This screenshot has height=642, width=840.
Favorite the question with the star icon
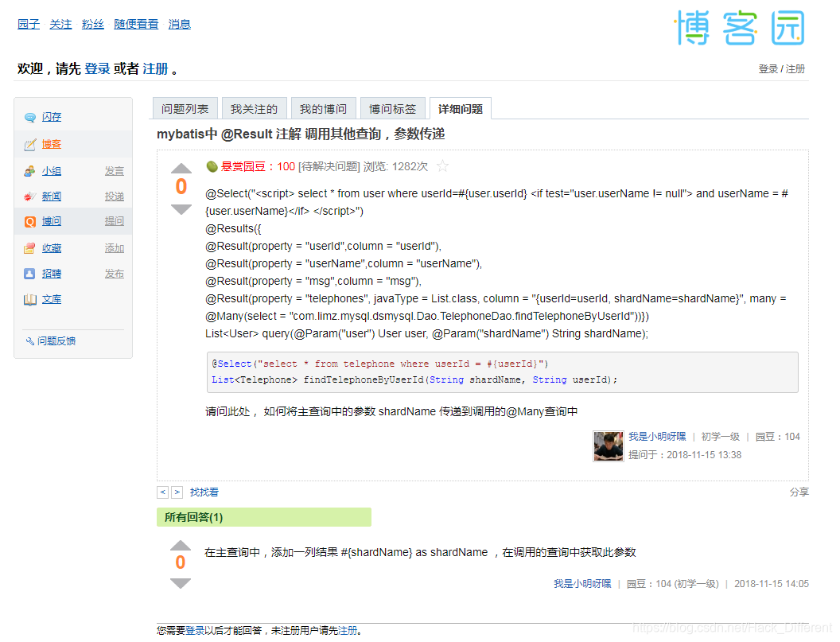[x=442, y=166]
